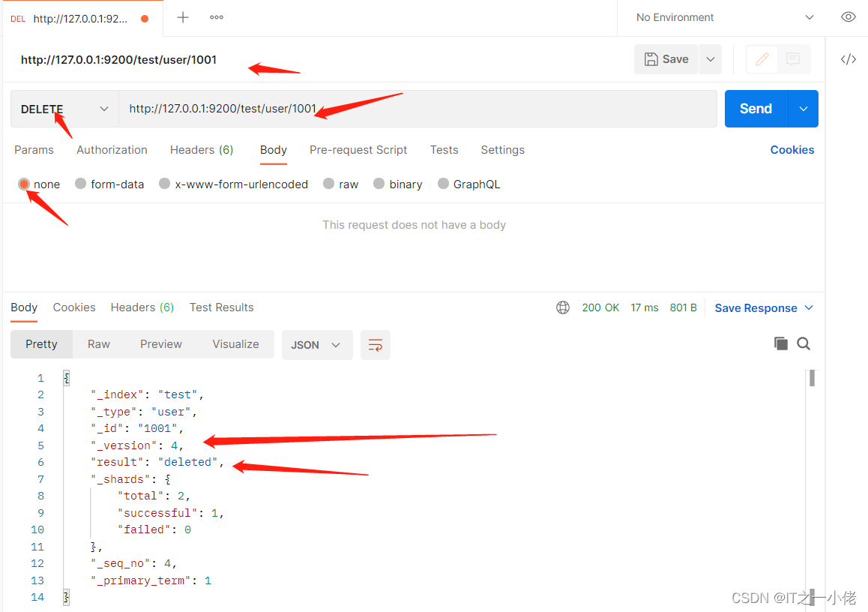Switch response view to Visualize
Screen dimensions: 868x612
(236, 344)
